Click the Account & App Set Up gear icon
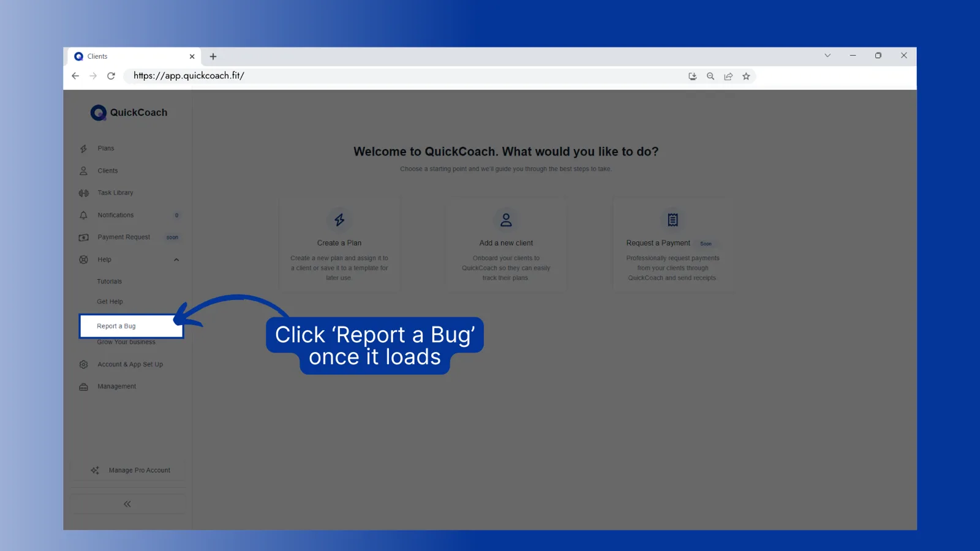This screenshot has height=551, width=980. (x=83, y=364)
